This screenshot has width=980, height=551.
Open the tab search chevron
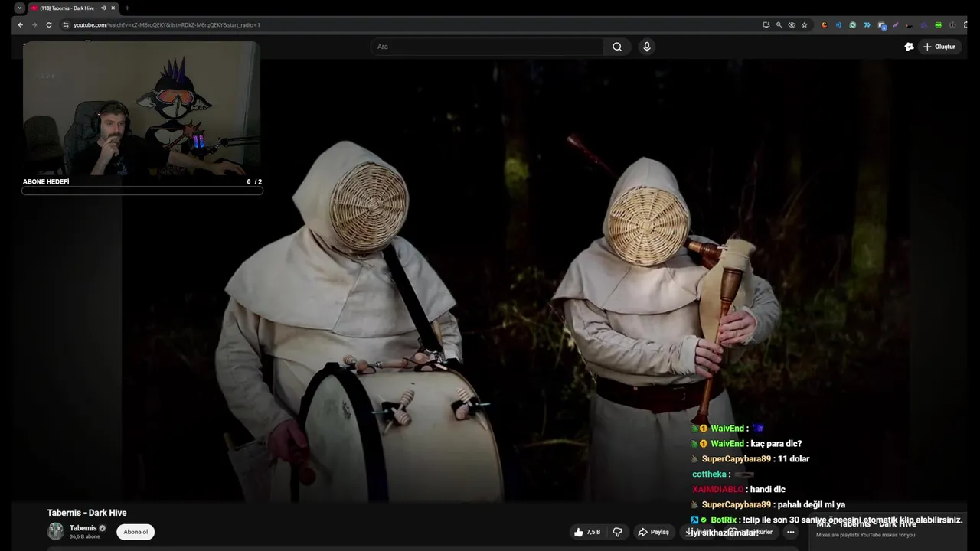point(20,8)
